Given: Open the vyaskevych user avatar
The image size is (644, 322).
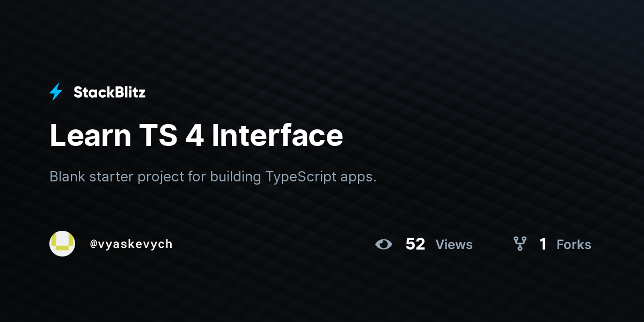Looking at the screenshot, I should click(62, 244).
